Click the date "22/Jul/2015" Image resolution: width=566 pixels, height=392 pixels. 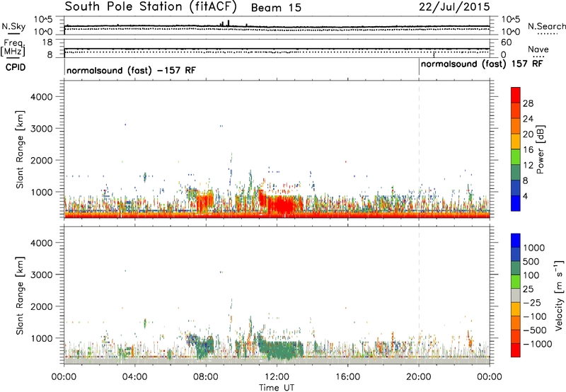tap(454, 7)
